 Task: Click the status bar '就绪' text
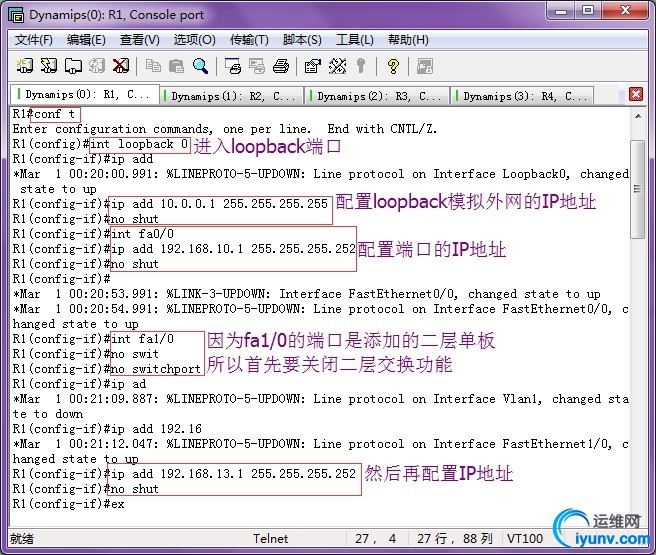(x=22, y=539)
